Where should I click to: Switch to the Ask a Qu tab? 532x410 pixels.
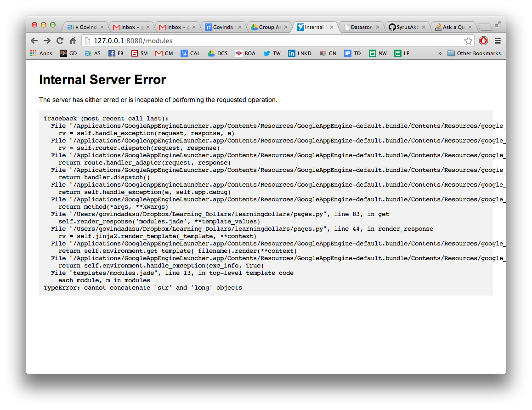pos(453,27)
